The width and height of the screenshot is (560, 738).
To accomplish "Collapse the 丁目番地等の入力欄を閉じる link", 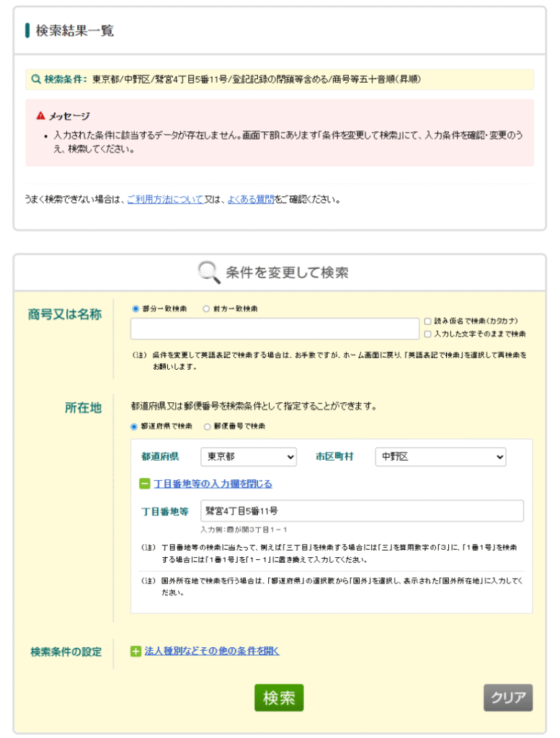I will click(213, 484).
